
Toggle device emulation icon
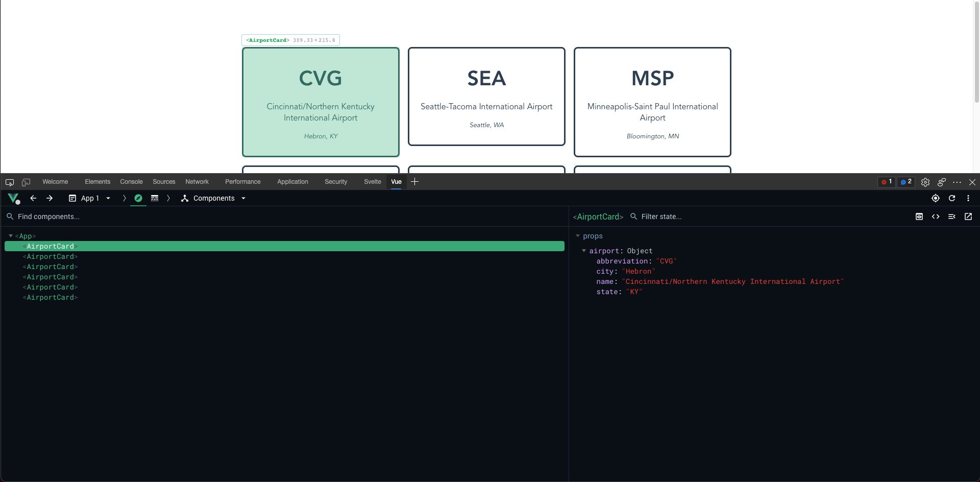click(x=26, y=182)
